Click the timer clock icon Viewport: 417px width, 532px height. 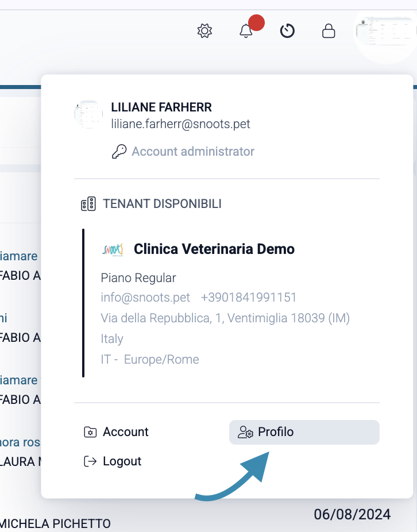click(x=287, y=31)
